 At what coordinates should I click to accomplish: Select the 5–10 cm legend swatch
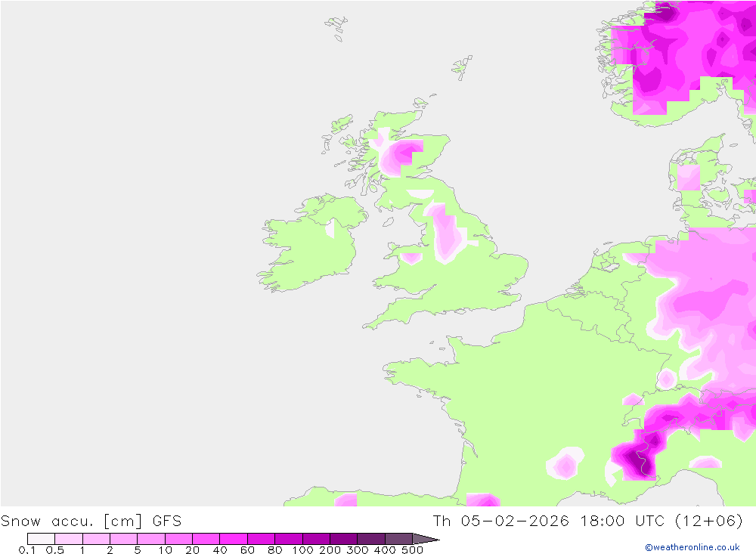[x=151, y=539]
